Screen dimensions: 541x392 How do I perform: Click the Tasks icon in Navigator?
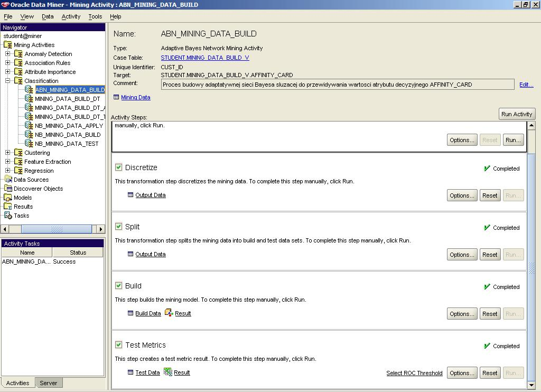(x=8, y=216)
